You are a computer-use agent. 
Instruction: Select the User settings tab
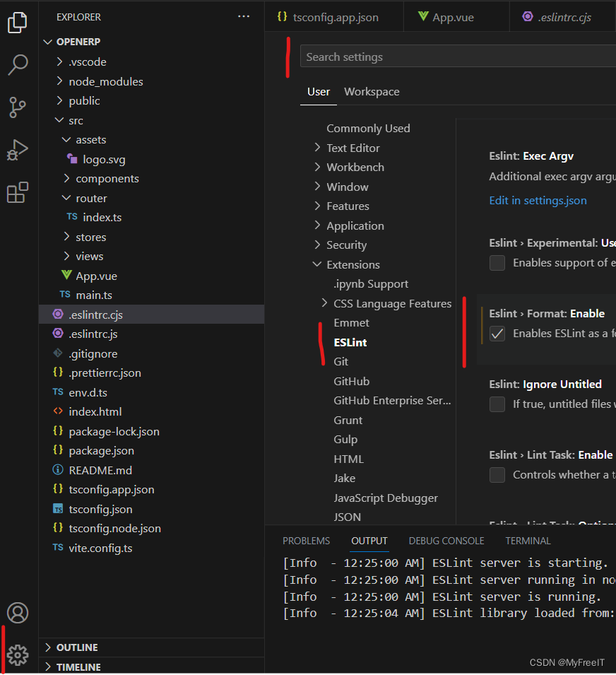pos(319,92)
